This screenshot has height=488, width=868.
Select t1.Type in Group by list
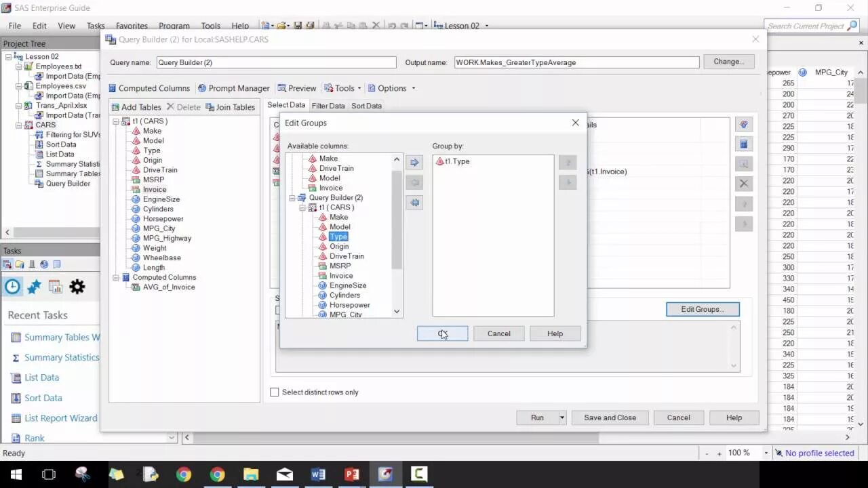(457, 161)
